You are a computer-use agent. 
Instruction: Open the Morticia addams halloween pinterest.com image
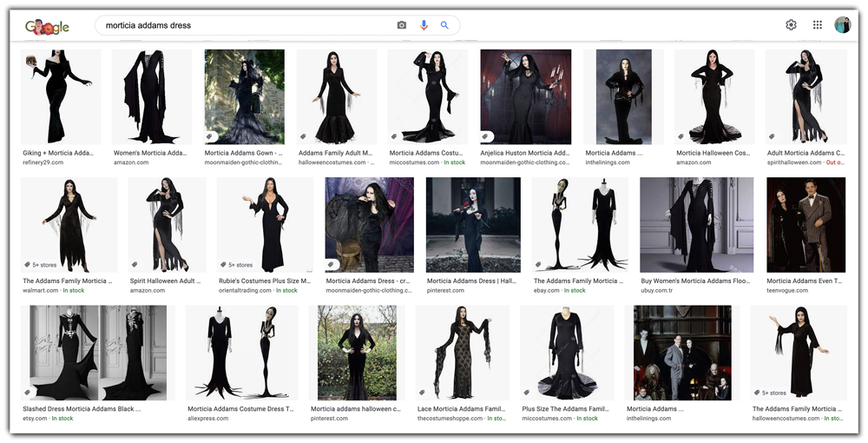pyautogui.click(x=357, y=353)
